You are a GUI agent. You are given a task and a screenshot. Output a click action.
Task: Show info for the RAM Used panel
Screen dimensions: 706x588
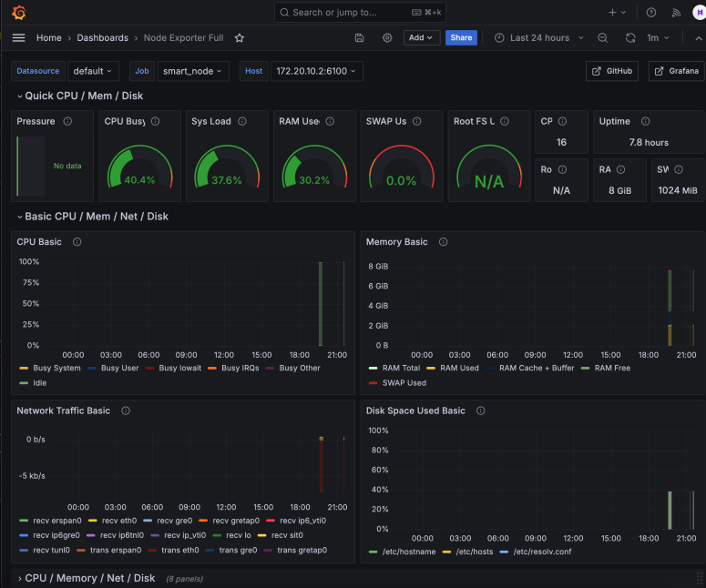pyautogui.click(x=330, y=121)
